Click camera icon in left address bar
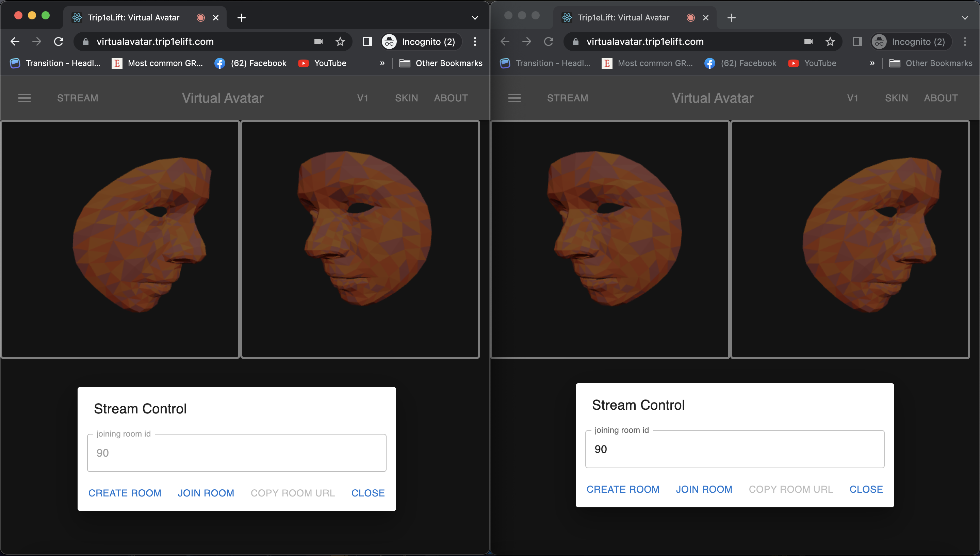The width and height of the screenshot is (980, 556). point(318,42)
